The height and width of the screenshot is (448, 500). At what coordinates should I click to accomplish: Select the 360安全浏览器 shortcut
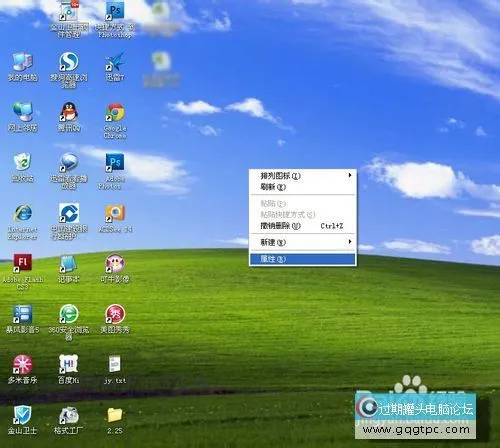(69, 323)
